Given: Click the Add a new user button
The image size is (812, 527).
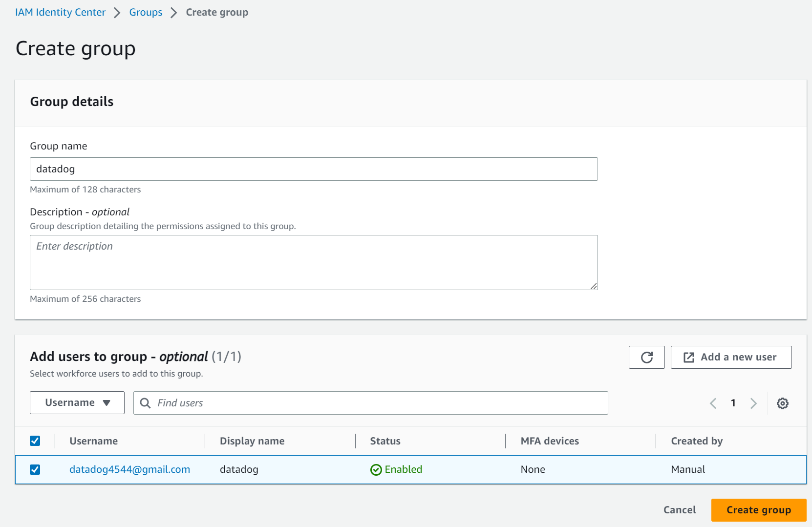Looking at the screenshot, I should pos(731,357).
